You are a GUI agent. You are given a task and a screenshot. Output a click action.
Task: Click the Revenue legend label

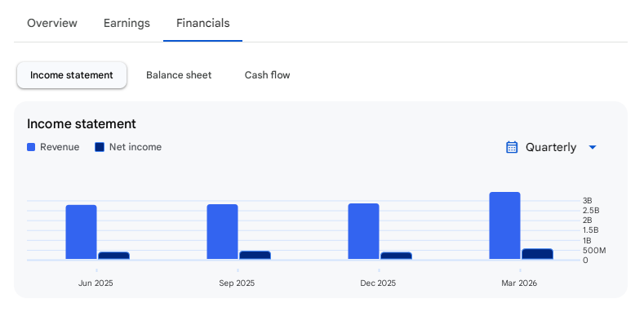point(60,147)
